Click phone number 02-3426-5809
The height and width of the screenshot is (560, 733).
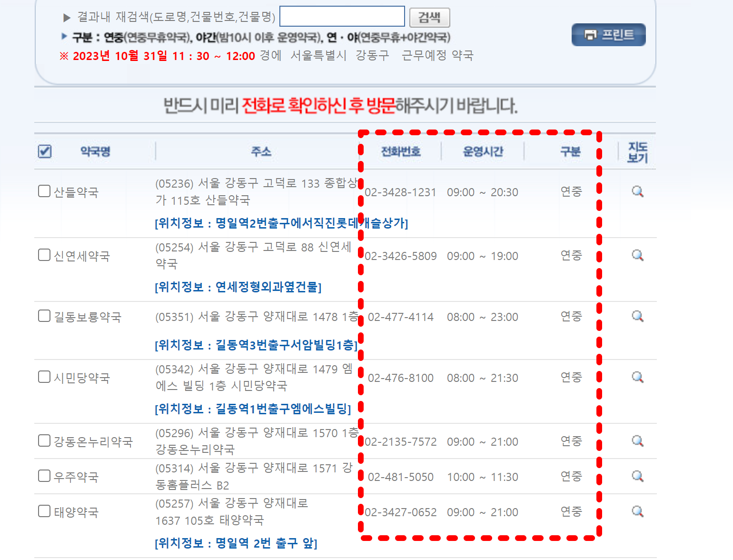click(x=401, y=256)
